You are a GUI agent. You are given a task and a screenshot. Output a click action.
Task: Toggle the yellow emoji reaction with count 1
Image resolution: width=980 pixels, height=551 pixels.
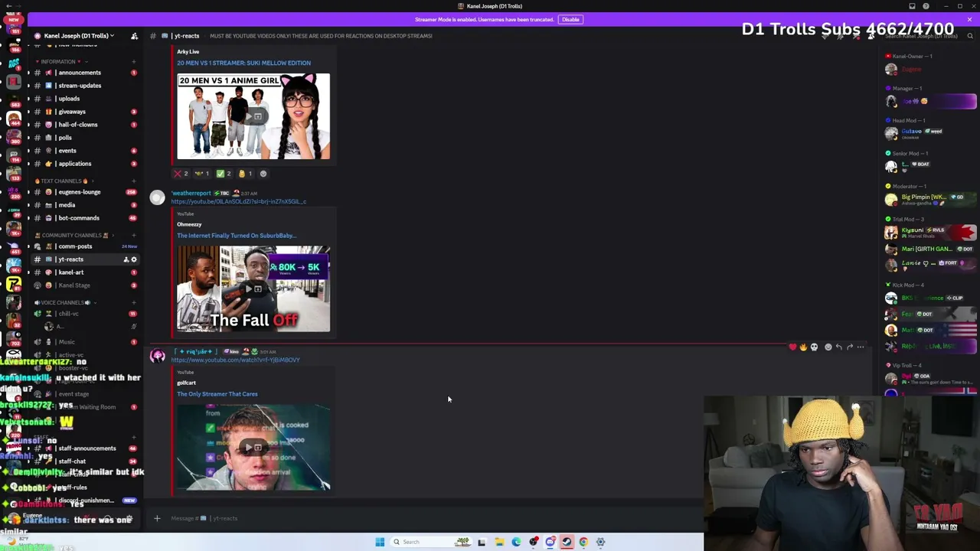(245, 174)
